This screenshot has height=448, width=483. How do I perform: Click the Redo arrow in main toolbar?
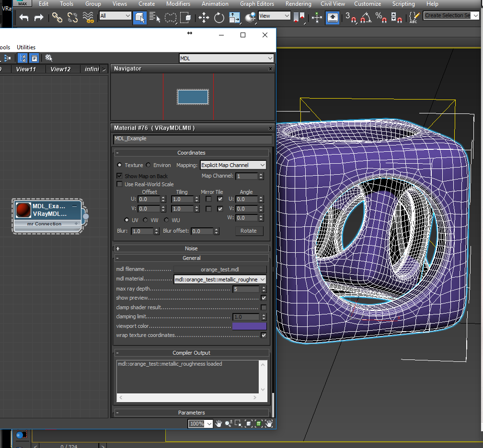pyautogui.click(x=39, y=18)
